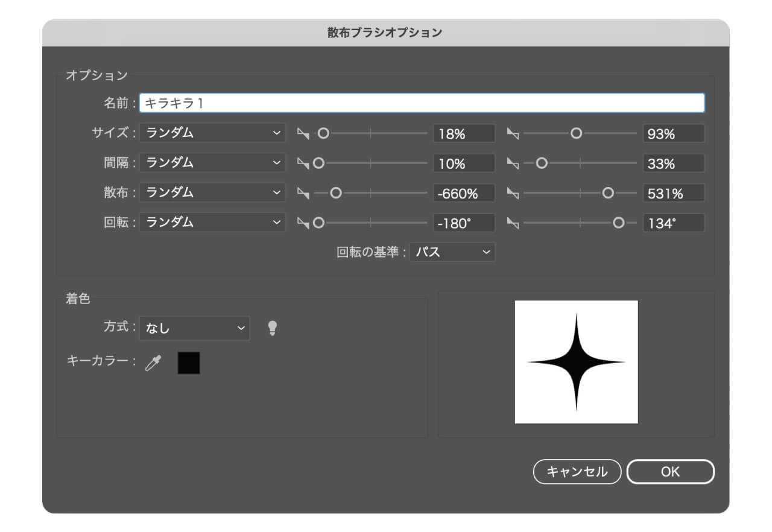Click the size field showing 93%
This screenshot has width=772, height=532.
pyautogui.click(x=674, y=133)
